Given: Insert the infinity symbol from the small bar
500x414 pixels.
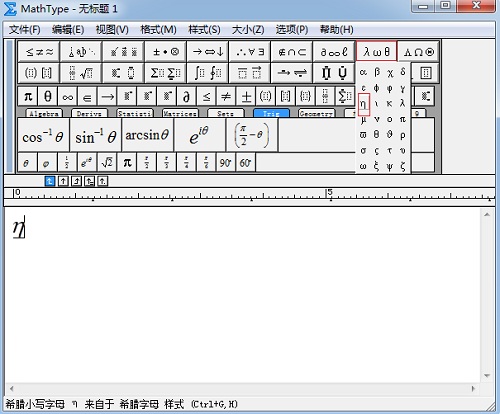Looking at the screenshot, I should point(68,97).
